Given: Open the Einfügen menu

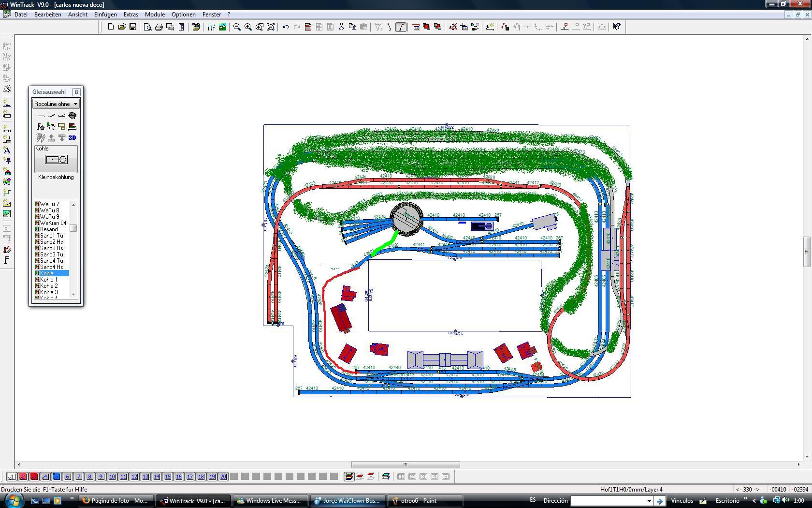Looking at the screenshot, I should tap(105, 15).
